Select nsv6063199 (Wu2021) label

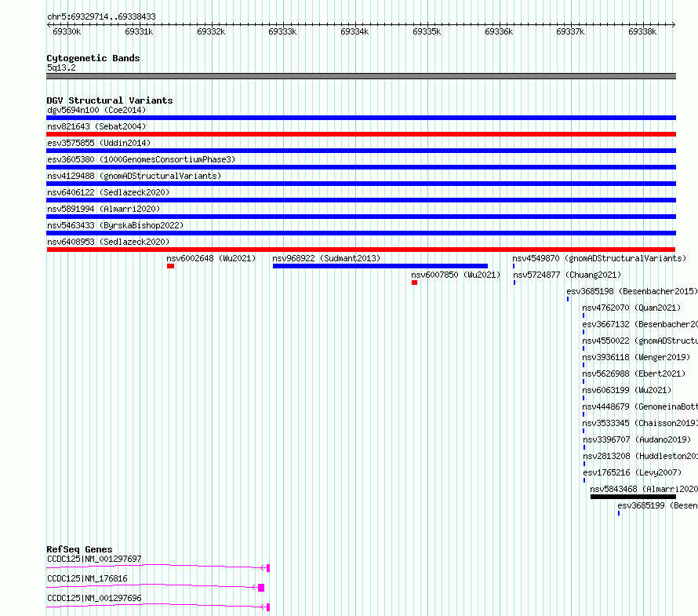[x=627, y=390]
